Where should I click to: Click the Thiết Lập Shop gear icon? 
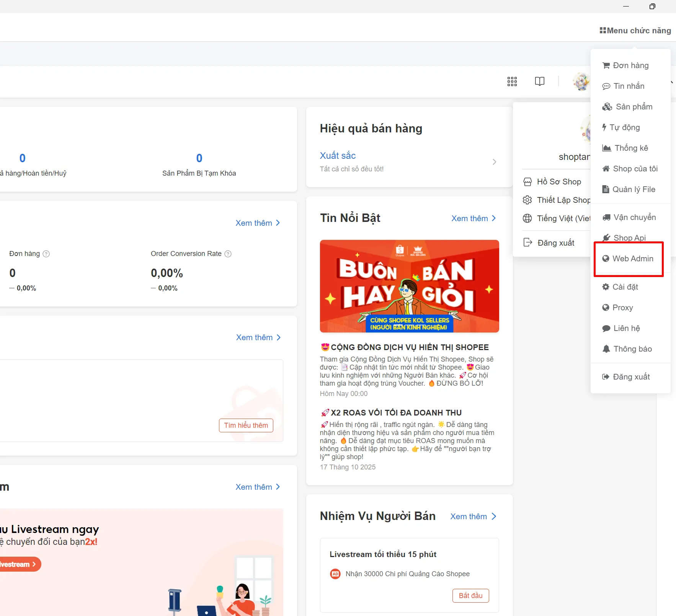[x=527, y=200]
